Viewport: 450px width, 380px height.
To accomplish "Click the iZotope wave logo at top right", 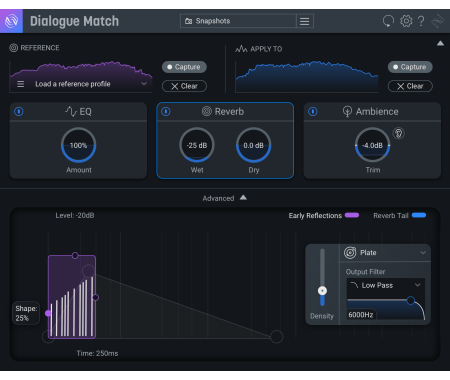I will [x=437, y=21].
